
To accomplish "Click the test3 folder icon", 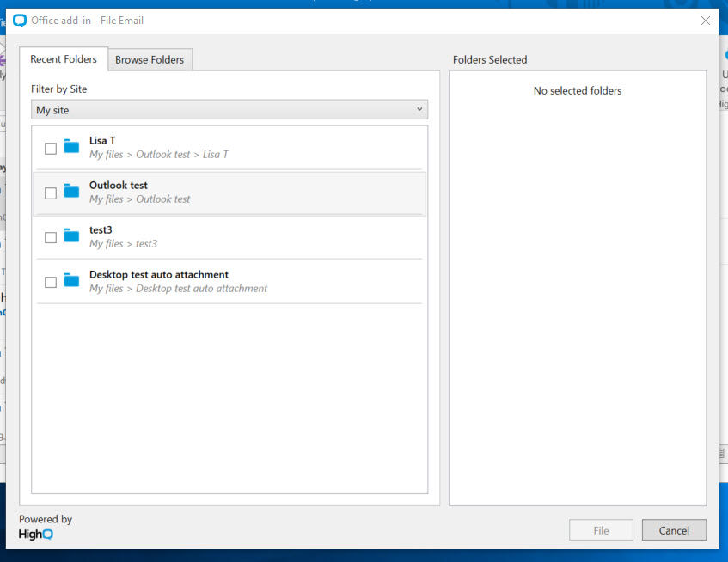I will coord(71,235).
